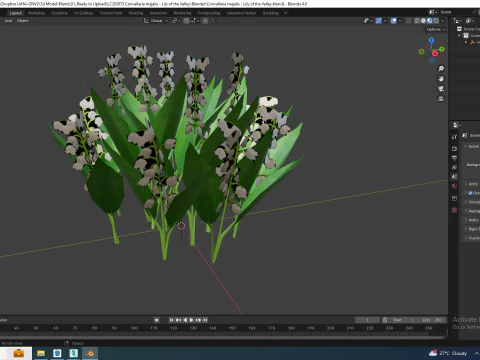Open the Options dropdown in viewport

coord(436,29)
